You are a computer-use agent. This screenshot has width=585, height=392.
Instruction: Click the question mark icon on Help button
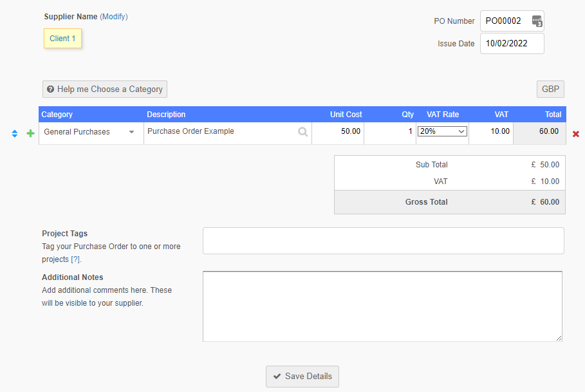pyautogui.click(x=50, y=89)
